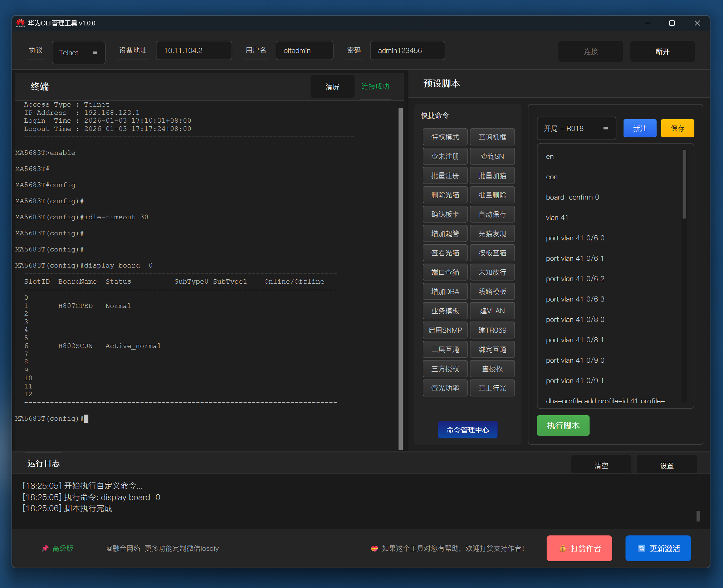Click the 'H807GPBD' board name in terminal
Screen dimensions: 723x588
pyautogui.click(x=75, y=306)
